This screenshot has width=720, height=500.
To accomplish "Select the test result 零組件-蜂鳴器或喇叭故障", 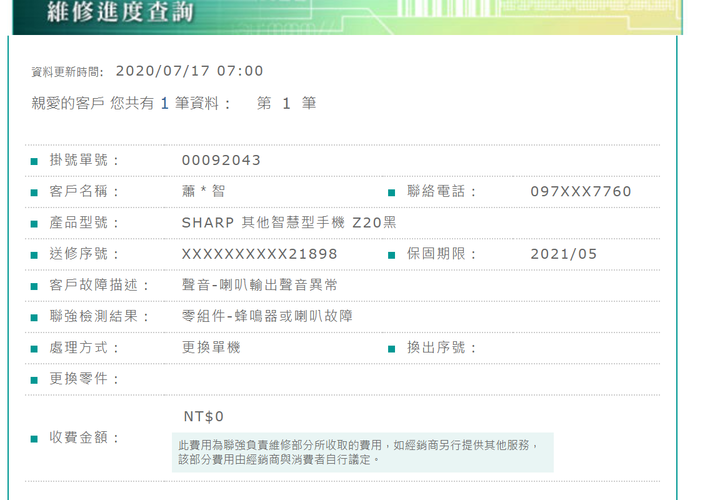I will click(267, 316).
